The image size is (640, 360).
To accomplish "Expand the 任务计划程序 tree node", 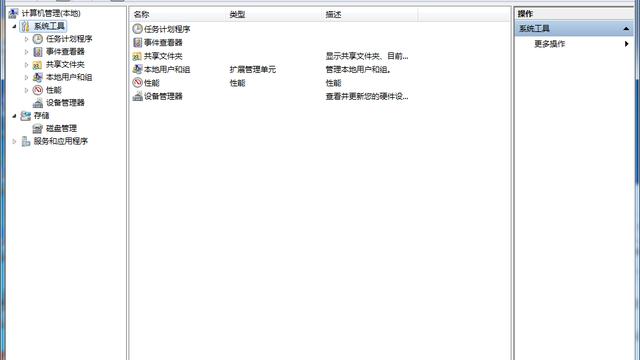I will [27, 39].
